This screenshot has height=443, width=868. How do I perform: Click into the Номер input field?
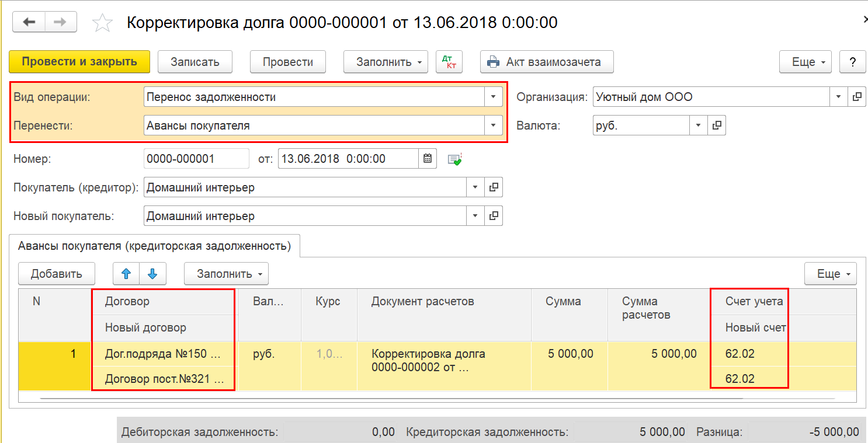point(196,158)
